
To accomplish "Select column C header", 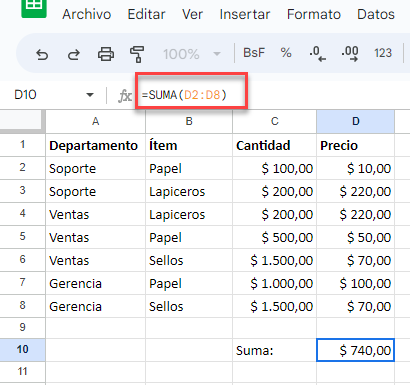I will (274, 121).
